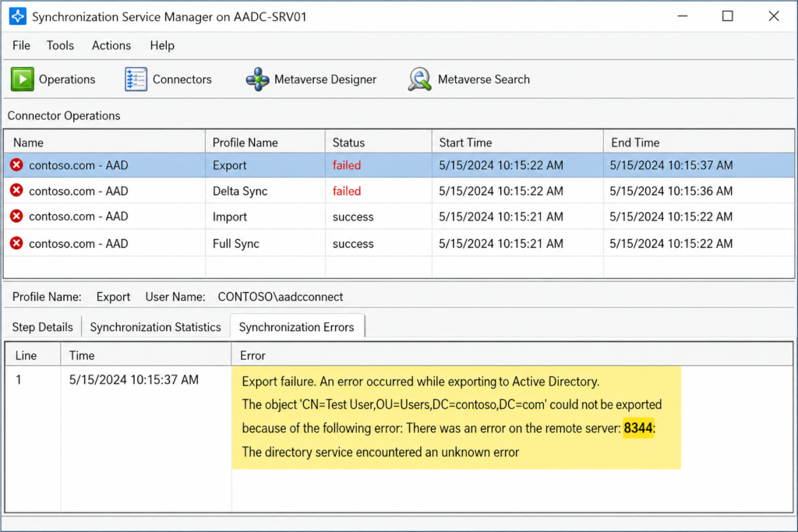Click the Time column header in errors

tap(146, 355)
